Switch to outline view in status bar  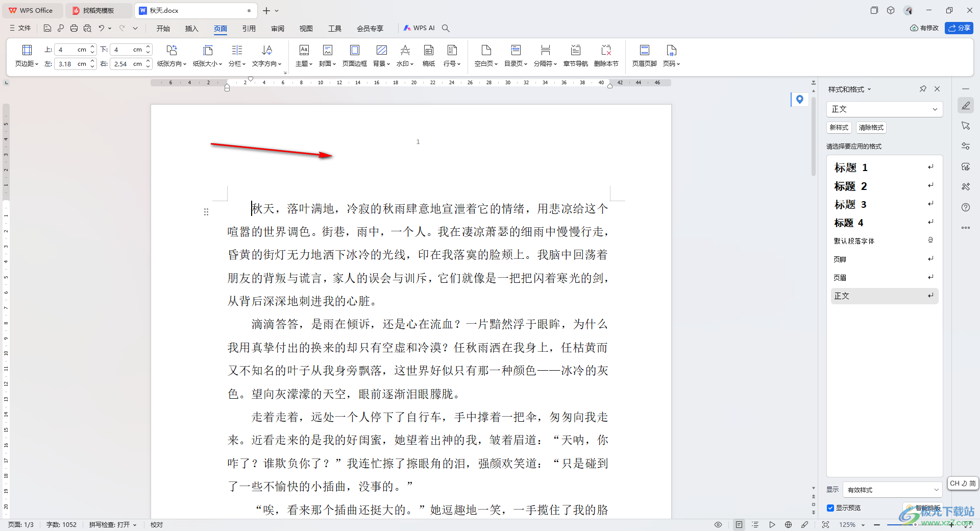[755, 525]
